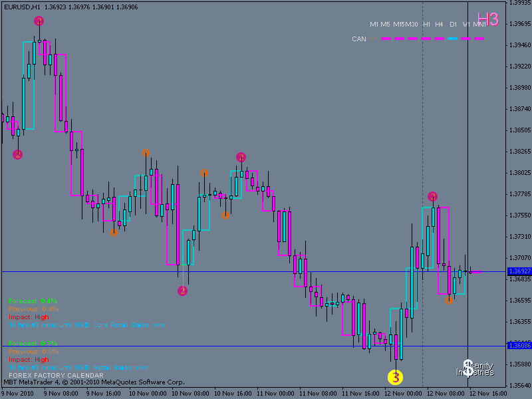The height and width of the screenshot is (399, 532).
Task: Click the '9 Nov 2010' time axis label
Action: point(17,394)
